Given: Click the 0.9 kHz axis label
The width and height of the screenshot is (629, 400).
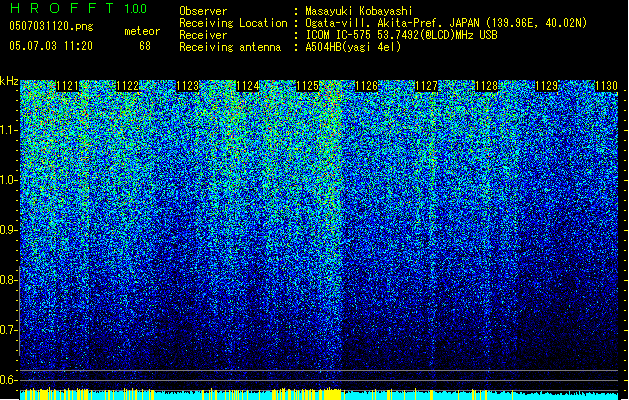Looking at the screenshot, I should (9, 230).
